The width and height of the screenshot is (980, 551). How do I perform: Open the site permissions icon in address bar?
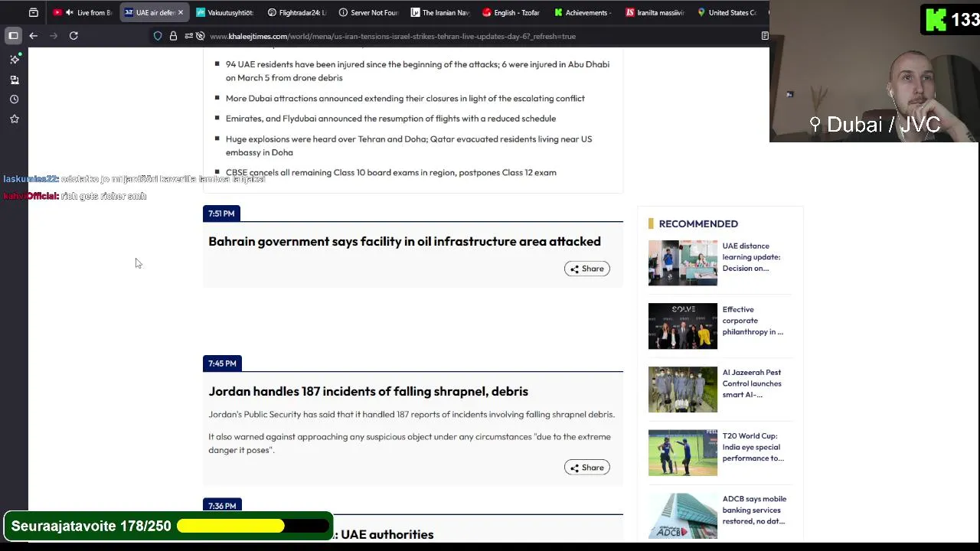(188, 36)
